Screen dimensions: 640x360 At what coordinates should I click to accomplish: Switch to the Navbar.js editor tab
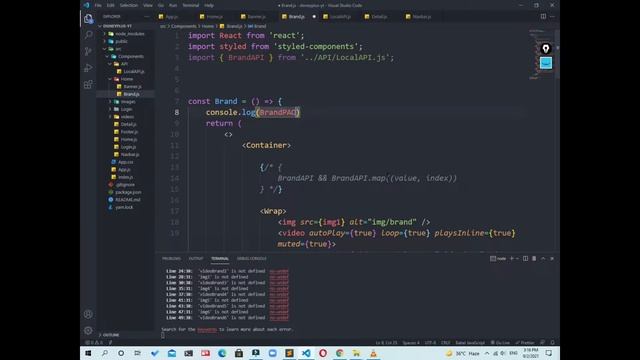(422, 17)
